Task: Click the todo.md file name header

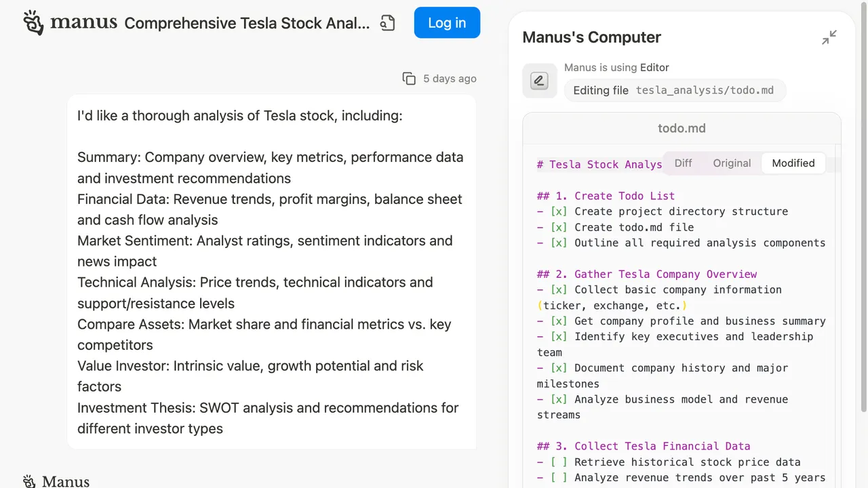Action: click(682, 128)
